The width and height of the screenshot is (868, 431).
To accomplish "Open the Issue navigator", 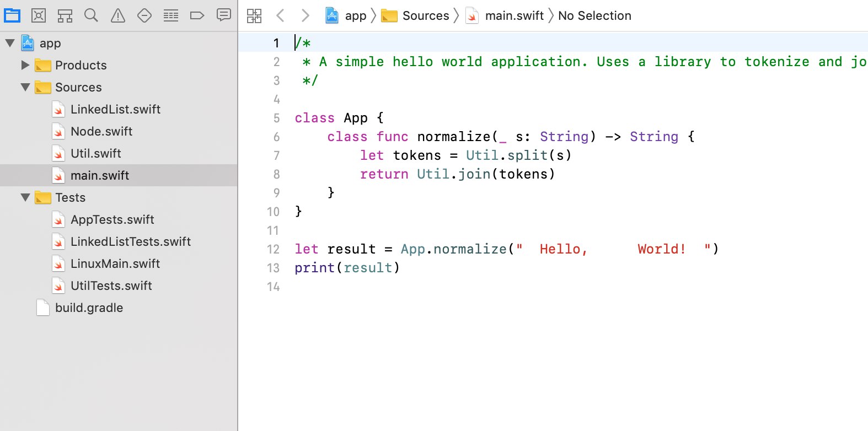I will pos(118,15).
